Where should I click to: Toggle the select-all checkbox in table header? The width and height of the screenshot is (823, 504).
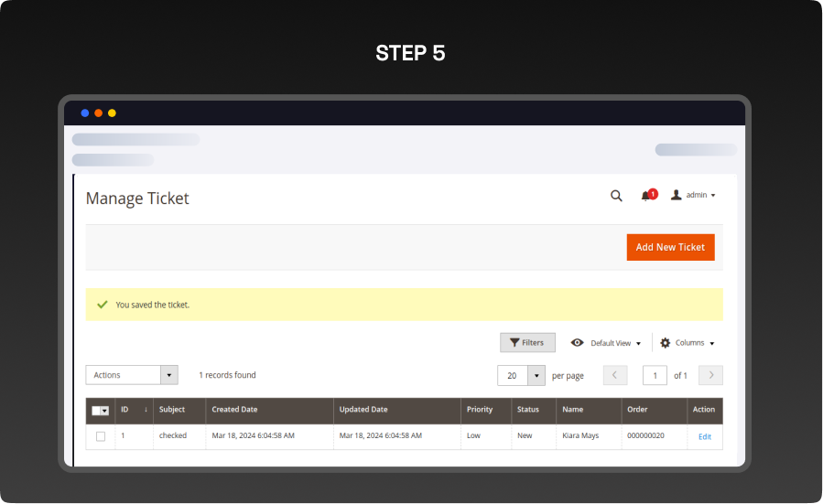point(96,411)
